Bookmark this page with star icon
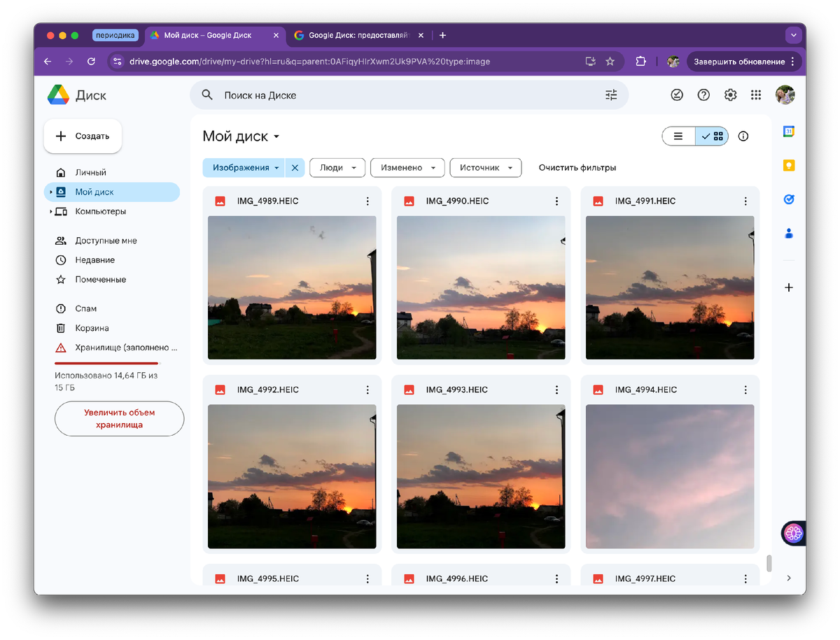The width and height of the screenshot is (840, 640). coord(610,62)
